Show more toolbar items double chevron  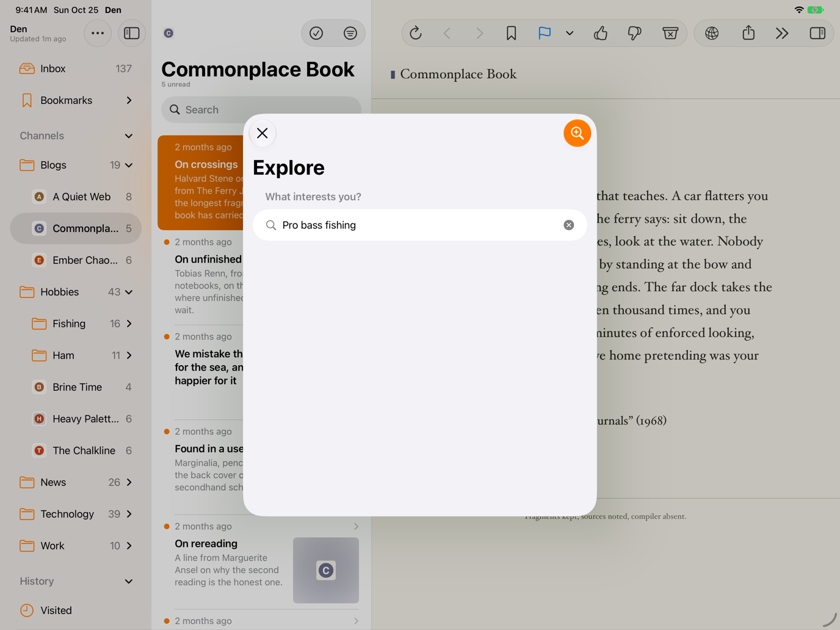[x=782, y=33]
